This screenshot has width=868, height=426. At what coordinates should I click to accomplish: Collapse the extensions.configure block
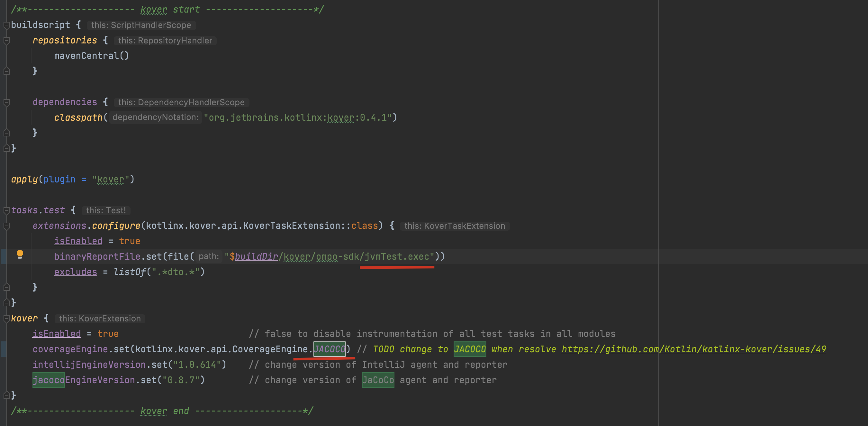[x=6, y=226]
